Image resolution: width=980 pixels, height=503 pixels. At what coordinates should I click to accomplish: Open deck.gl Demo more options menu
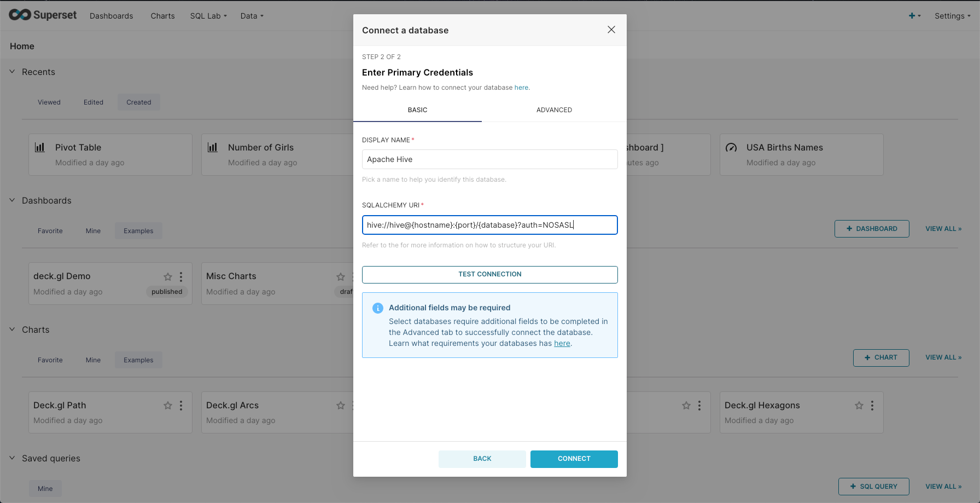[x=181, y=277]
